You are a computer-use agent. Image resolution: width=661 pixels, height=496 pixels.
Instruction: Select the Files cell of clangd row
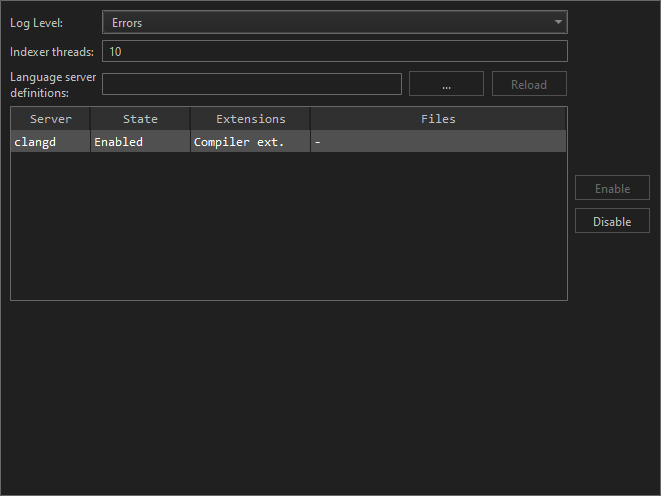438,142
